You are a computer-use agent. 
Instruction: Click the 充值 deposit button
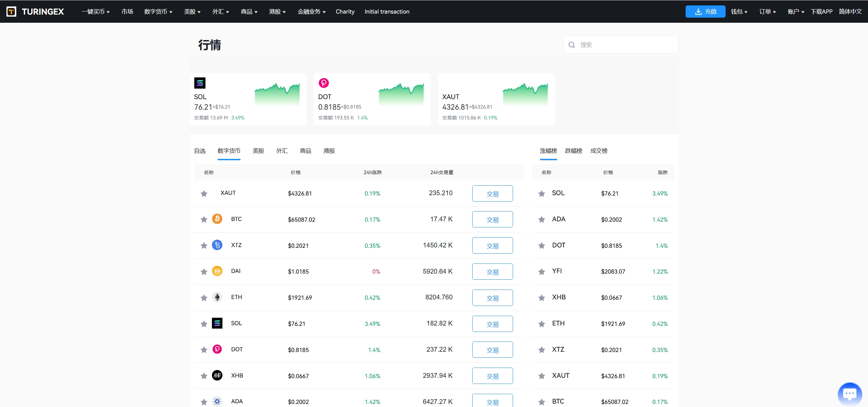(705, 12)
